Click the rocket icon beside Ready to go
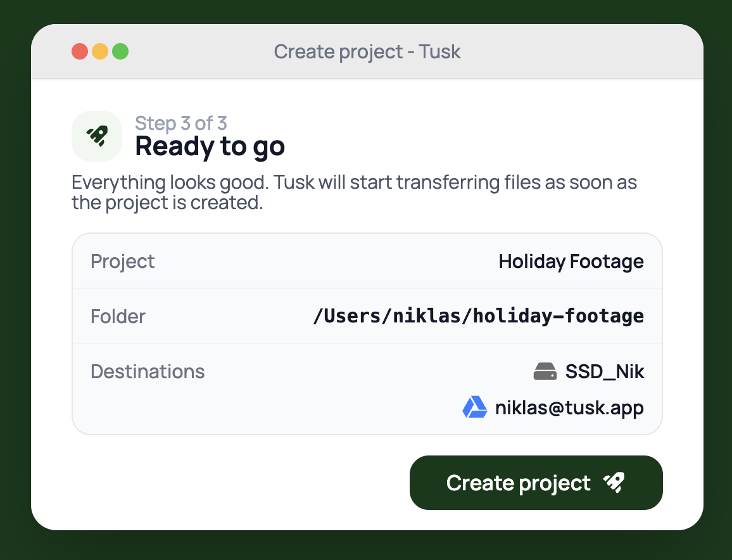 click(97, 136)
